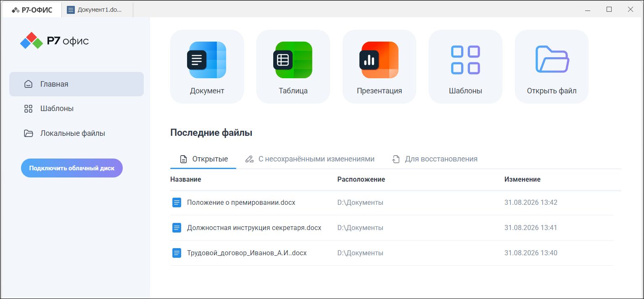Click the Презентация card label
Image resolution: width=644 pixels, height=299 pixels.
click(x=379, y=91)
